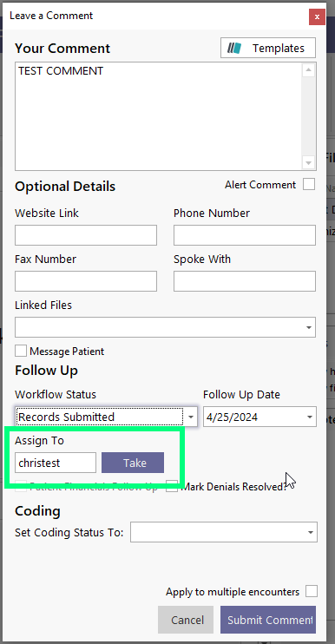
Task: Cancel the comment dialog
Action: tap(186, 620)
